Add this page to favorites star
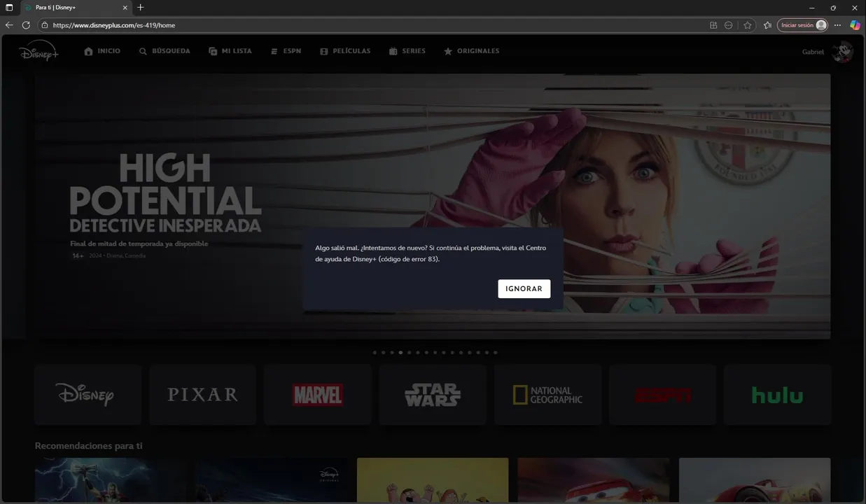 (x=747, y=25)
